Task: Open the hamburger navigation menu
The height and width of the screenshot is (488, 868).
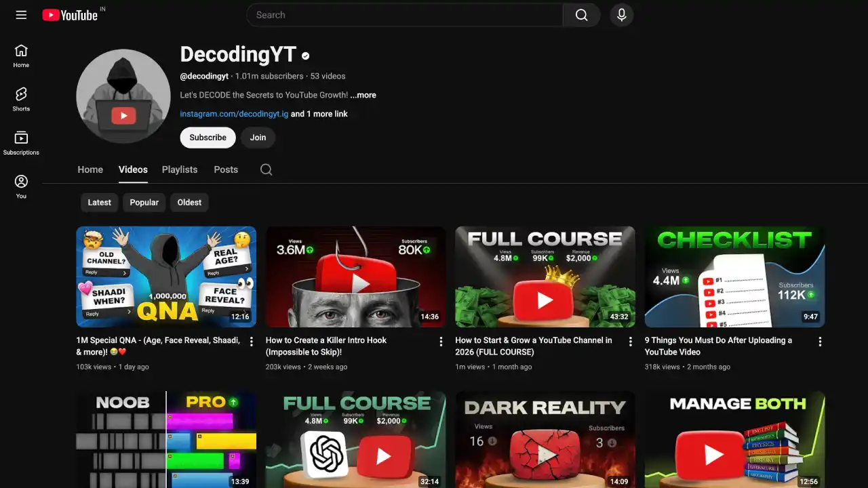Action: pyautogui.click(x=20, y=14)
